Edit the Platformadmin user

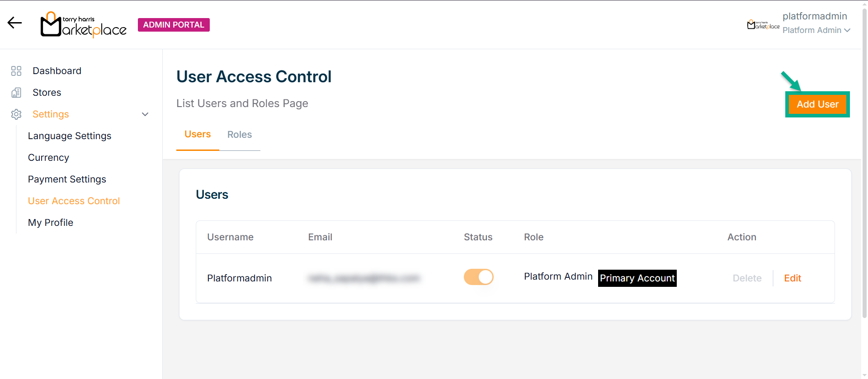pyautogui.click(x=792, y=278)
